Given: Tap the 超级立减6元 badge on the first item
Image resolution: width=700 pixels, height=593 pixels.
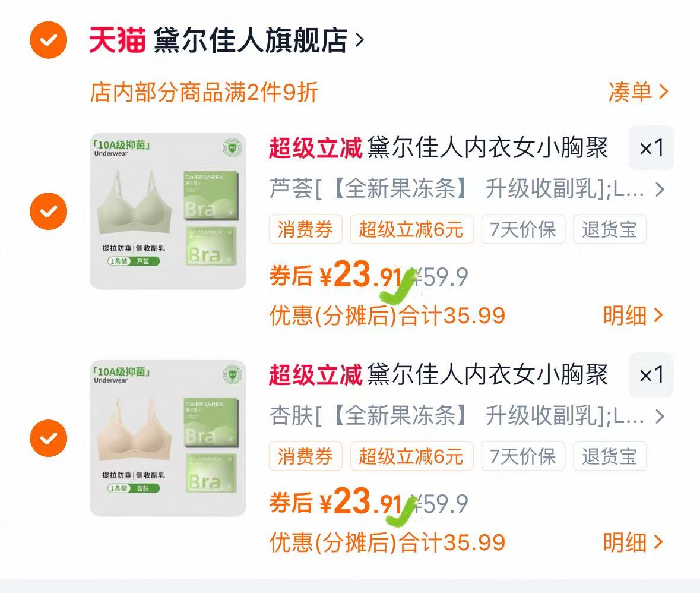Looking at the screenshot, I should [411, 229].
